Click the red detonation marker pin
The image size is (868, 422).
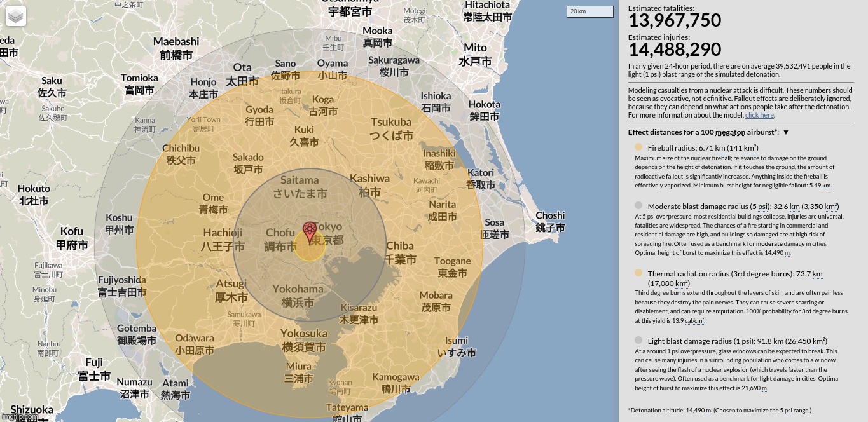coord(310,233)
